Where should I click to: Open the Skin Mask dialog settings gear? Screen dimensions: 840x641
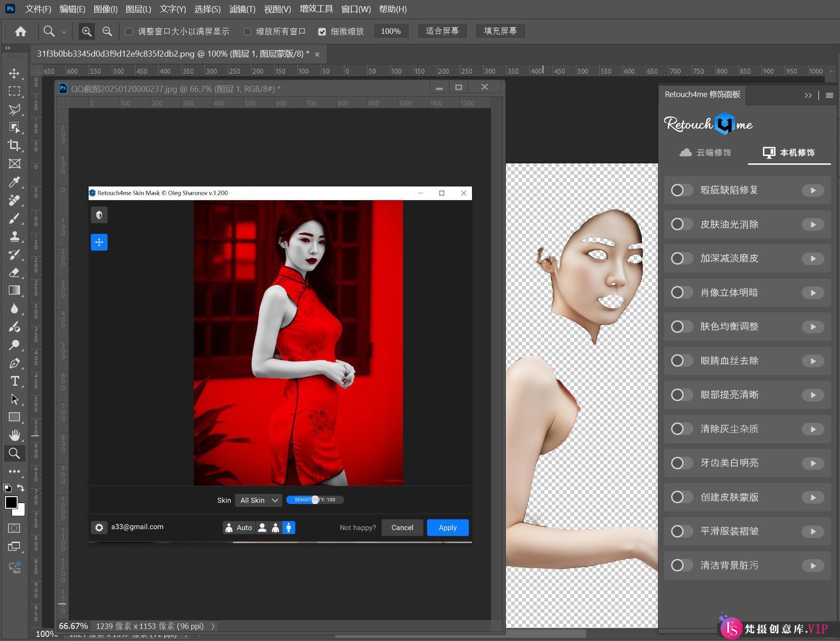coord(99,527)
